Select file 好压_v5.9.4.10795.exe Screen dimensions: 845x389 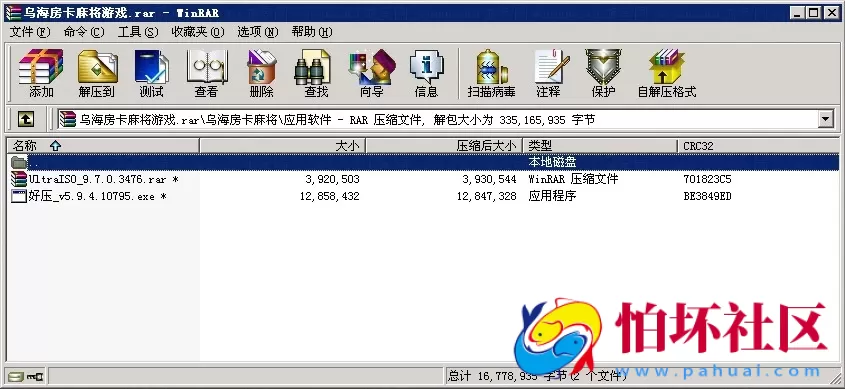tap(98, 196)
